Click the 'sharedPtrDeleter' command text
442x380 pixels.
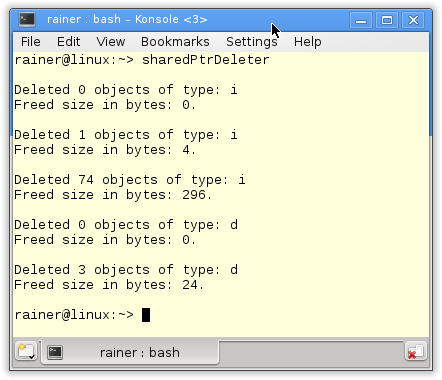click(206, 60)
